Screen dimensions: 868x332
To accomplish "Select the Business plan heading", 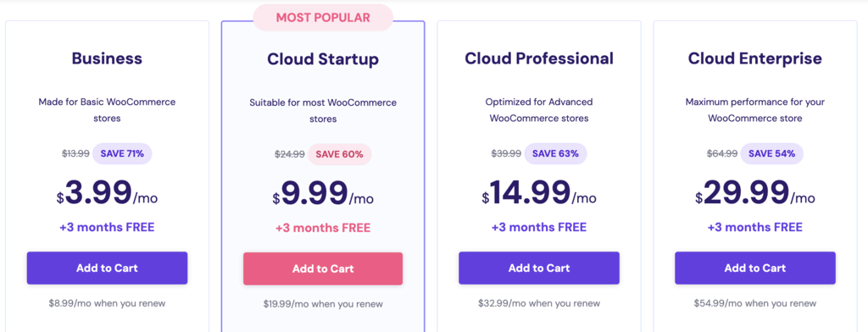I will pyautogui.click(x=107, y=58).
